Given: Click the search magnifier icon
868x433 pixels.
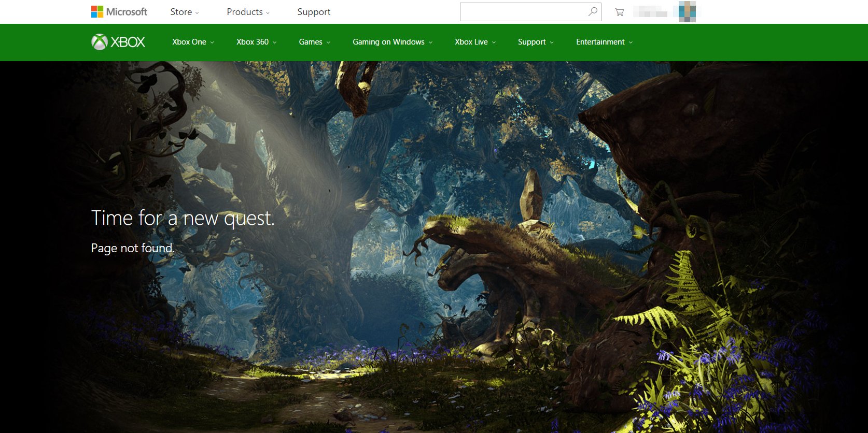Looking at the screenshot, I should (593, 11).
